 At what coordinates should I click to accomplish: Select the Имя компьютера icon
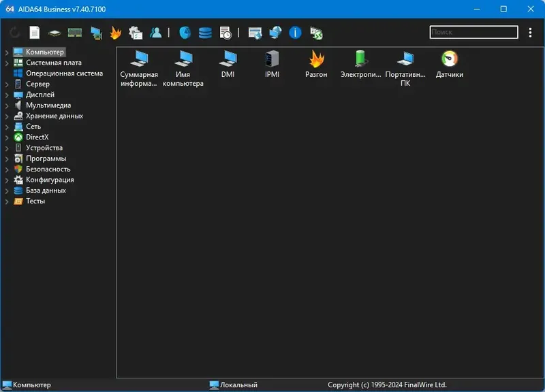pos(183,60)
